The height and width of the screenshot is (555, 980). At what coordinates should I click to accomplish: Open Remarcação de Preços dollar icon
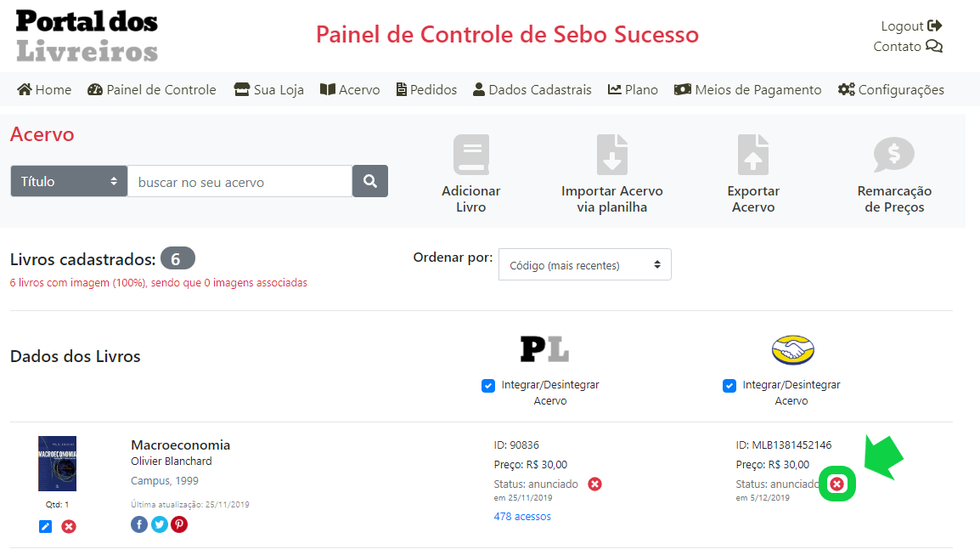pyautogui.click(x=893, y=154)
